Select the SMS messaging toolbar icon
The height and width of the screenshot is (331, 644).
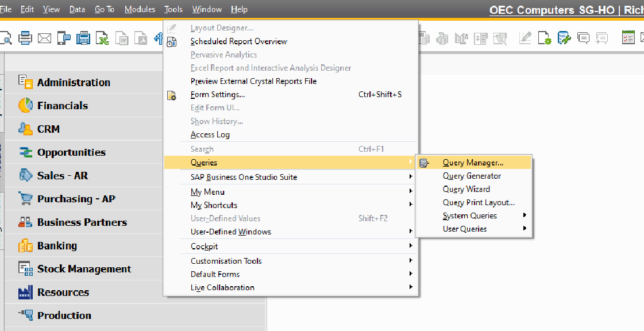(x=64, y=38)
